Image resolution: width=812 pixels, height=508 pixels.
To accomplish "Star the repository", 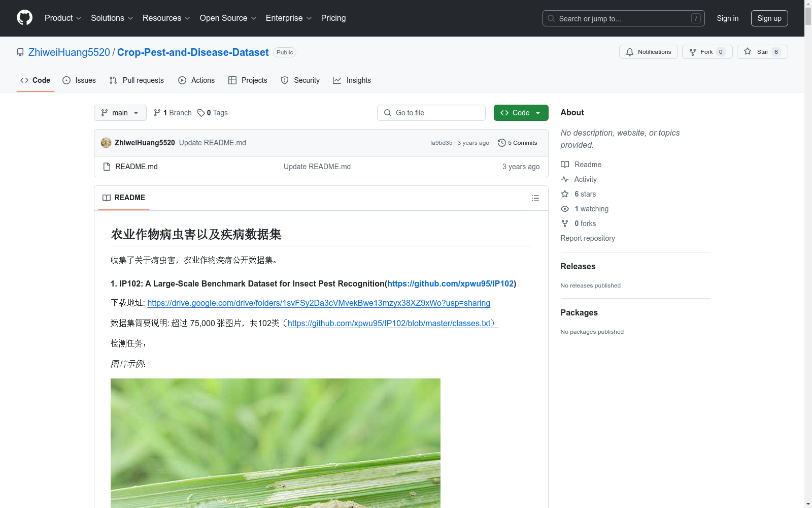I will click(762, 52).
